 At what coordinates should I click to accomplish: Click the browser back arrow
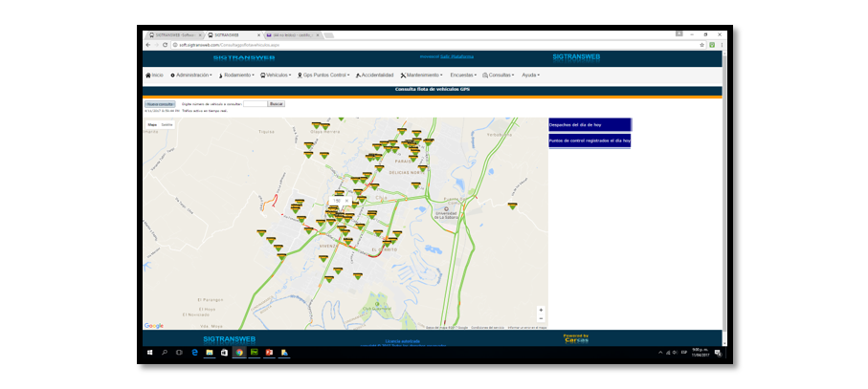(147, 45)
